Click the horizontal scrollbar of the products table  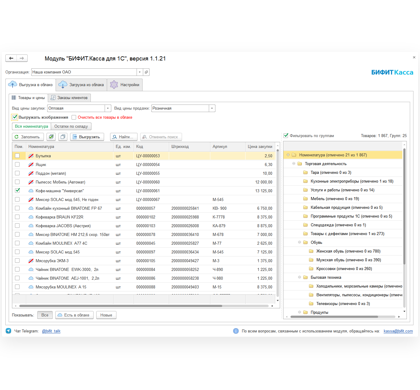pyautogui.click(x=121, y=306)
